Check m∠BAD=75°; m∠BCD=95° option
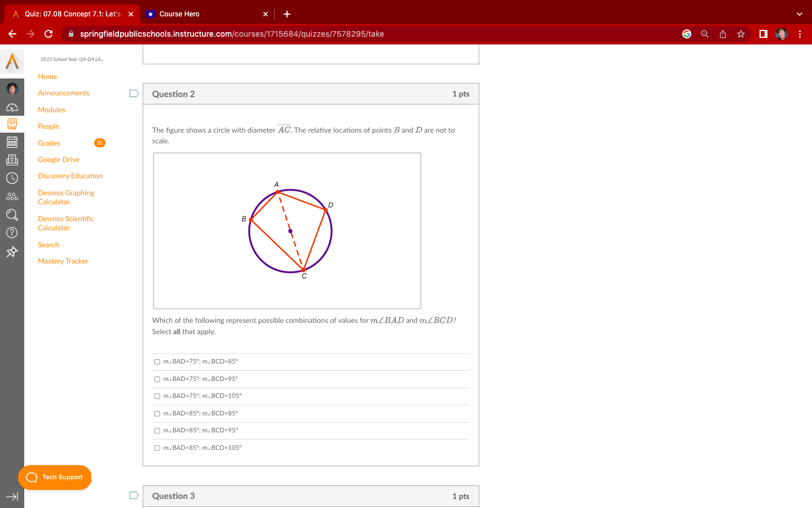 (157, 379)
